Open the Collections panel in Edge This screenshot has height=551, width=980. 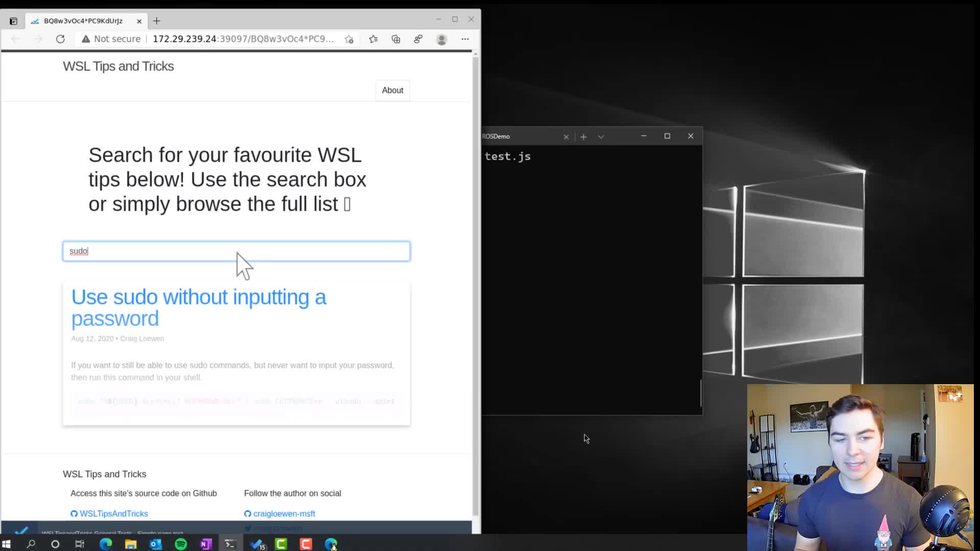(396, 39)
